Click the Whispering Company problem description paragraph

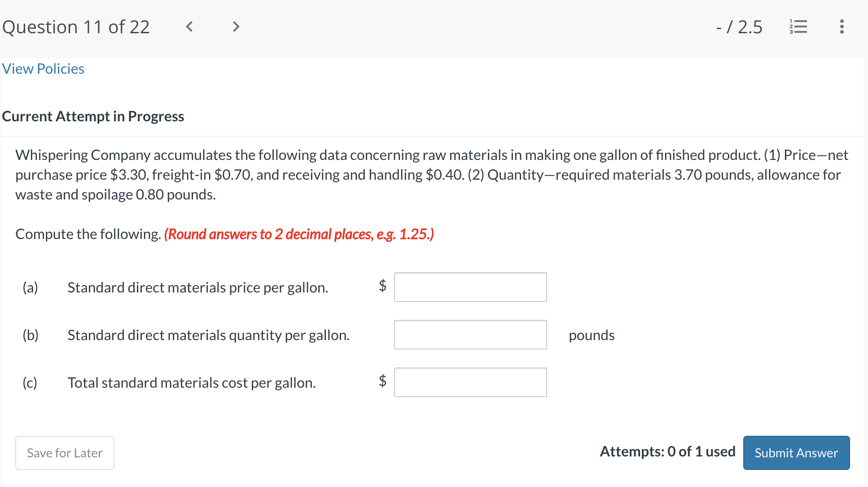click(431, 174)
